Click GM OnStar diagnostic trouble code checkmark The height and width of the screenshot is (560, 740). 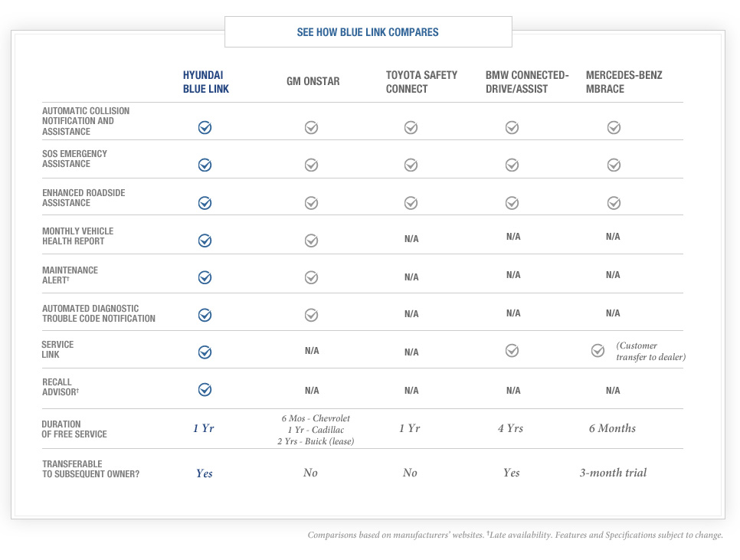point(311,315)
